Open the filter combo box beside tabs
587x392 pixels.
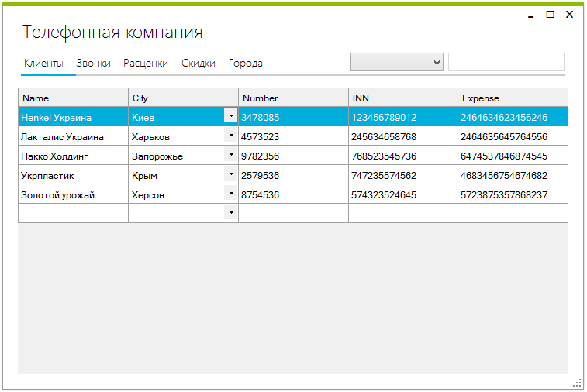pyautogui.click(x=397, y=62)
